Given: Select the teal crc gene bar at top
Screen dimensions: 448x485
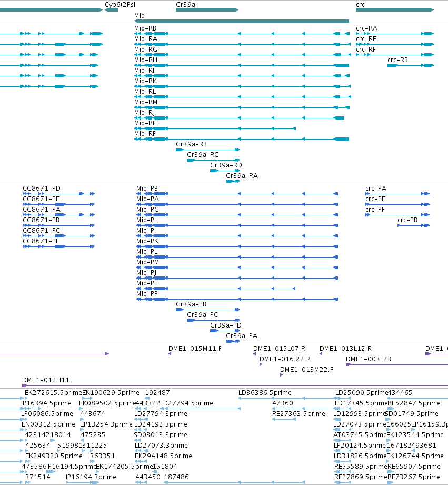Looking at the screenshot, I should (x=395, y=10).
